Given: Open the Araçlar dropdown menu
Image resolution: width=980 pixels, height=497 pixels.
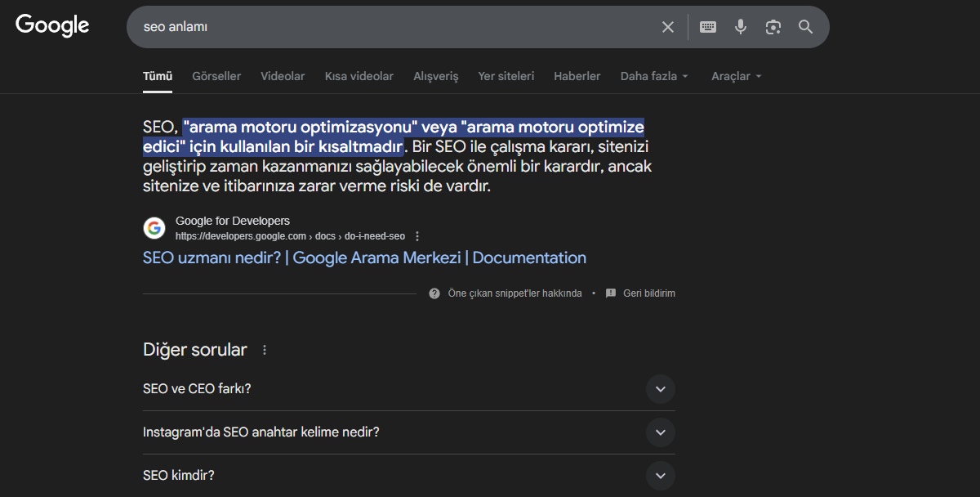Looking at the screenshot, I should 736,76.
